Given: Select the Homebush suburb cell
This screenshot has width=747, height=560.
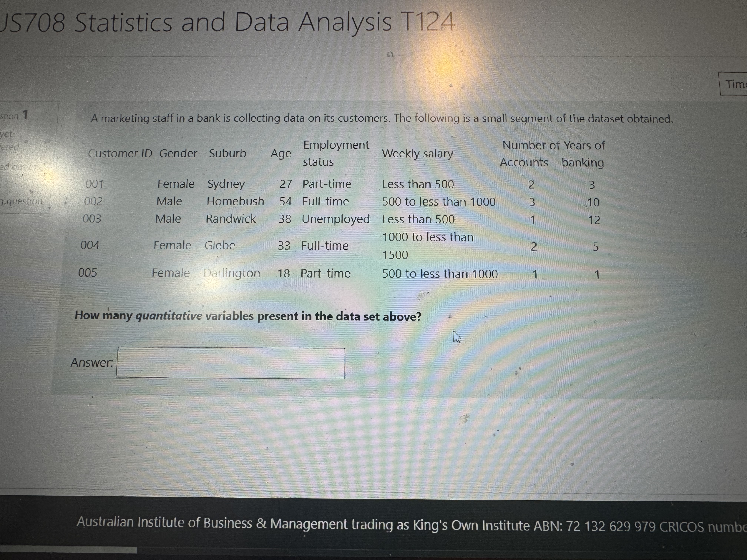Looking at the screenshot, I should [235, 201].
